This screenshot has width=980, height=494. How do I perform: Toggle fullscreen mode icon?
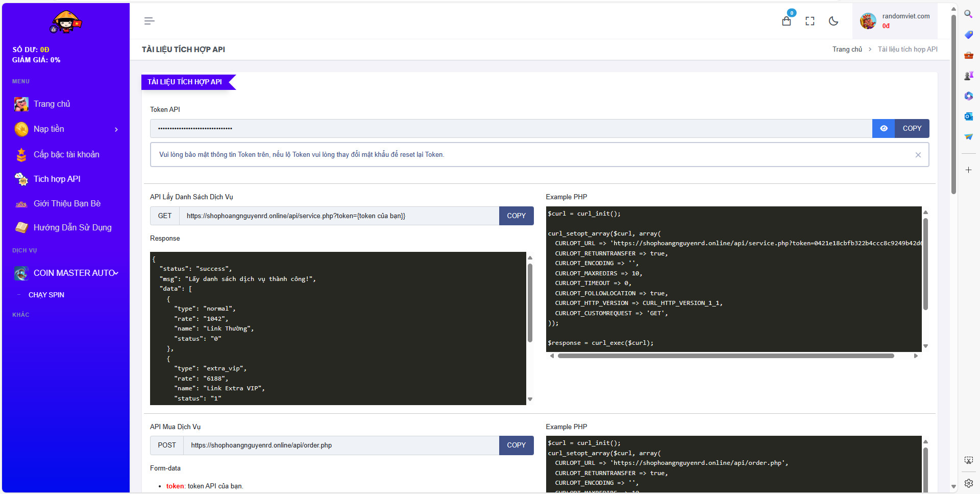point(810,21)
